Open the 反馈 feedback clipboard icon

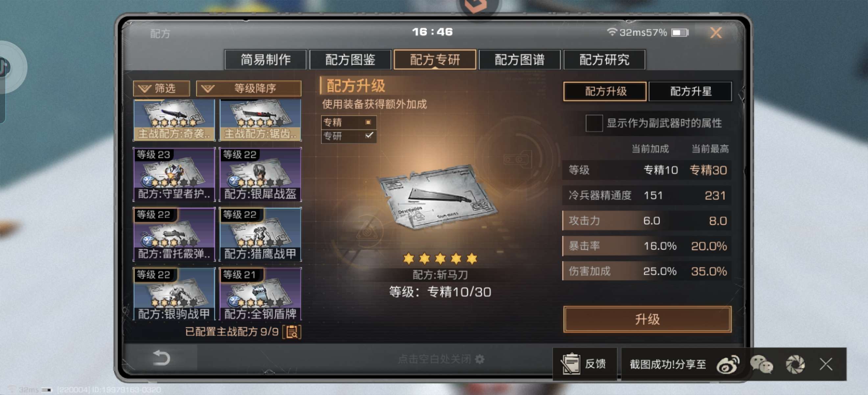click(570, 364)
